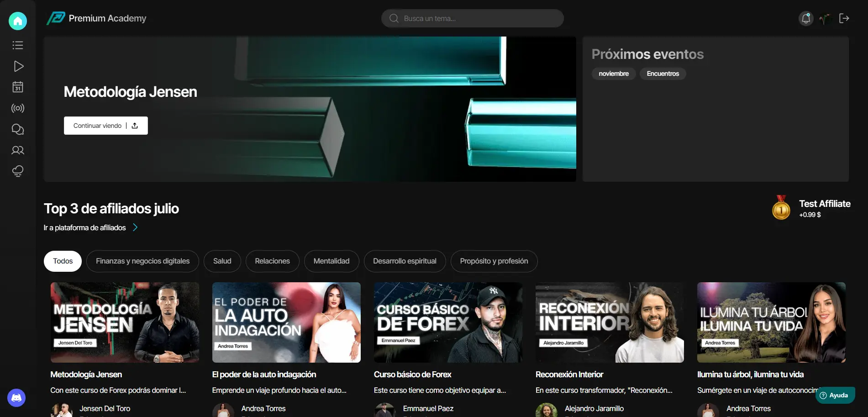Open the live broadcast icon in sidebar

18,108
